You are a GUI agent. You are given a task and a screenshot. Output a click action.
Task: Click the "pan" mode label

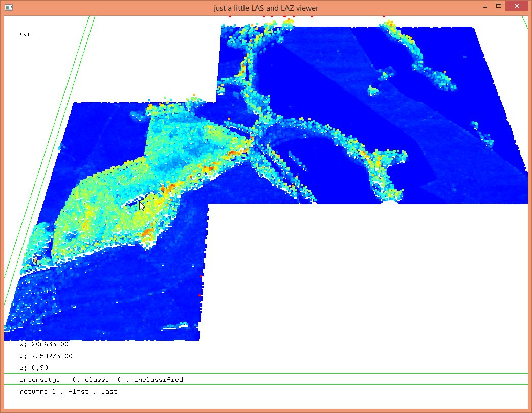point(26,34)
